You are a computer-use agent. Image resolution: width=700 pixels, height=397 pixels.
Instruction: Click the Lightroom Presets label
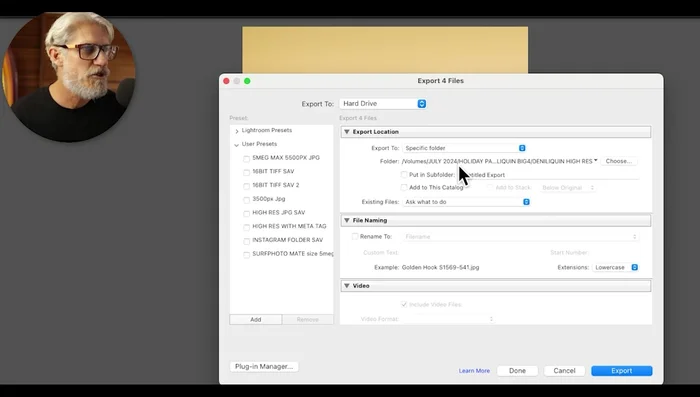(267, 130)
